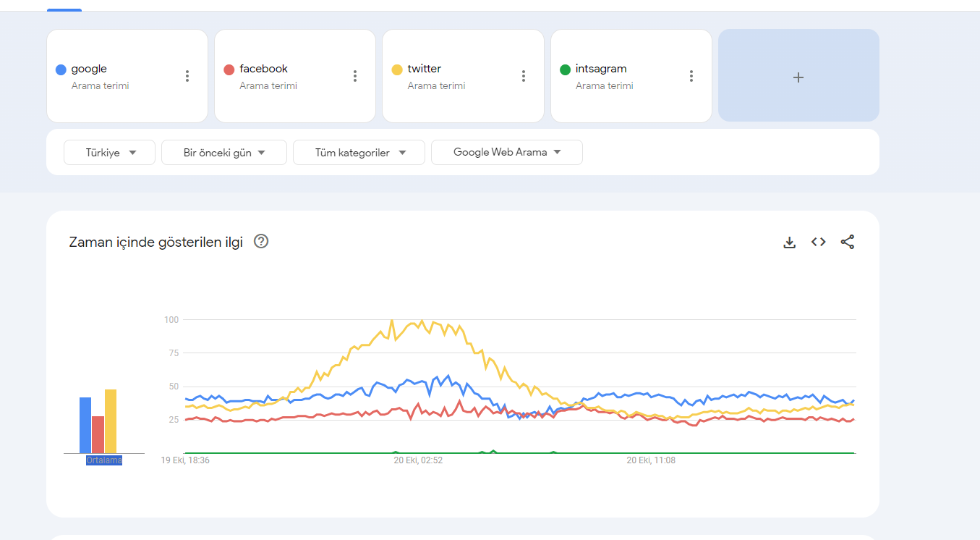Image resolution: width=980 pixels, height=540 pixels.
Task: Open the embed code icon
Action: point(819,242)
